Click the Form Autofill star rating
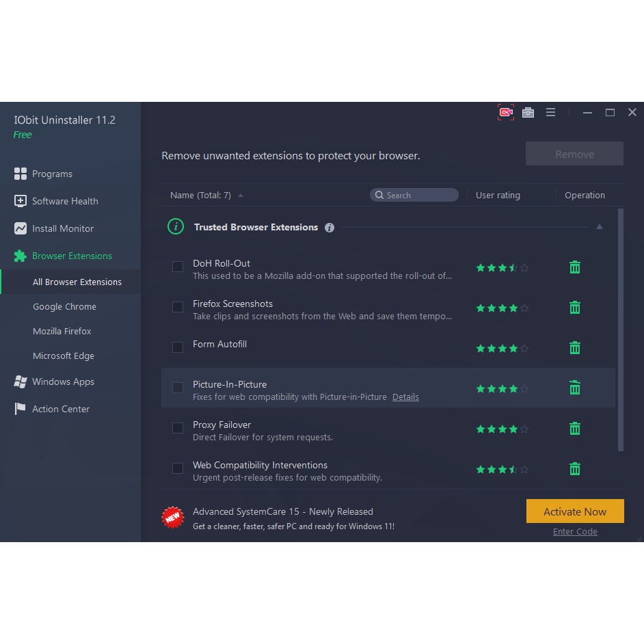Screen dimensions: 644x644 click(502, 349)
